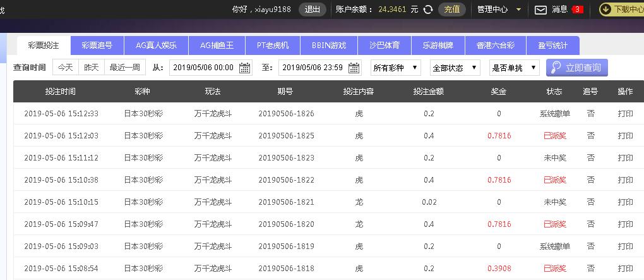This screenshot has height=280, width=644.
Task: Click the 充值 recharge button
Action: pos(451,9)
